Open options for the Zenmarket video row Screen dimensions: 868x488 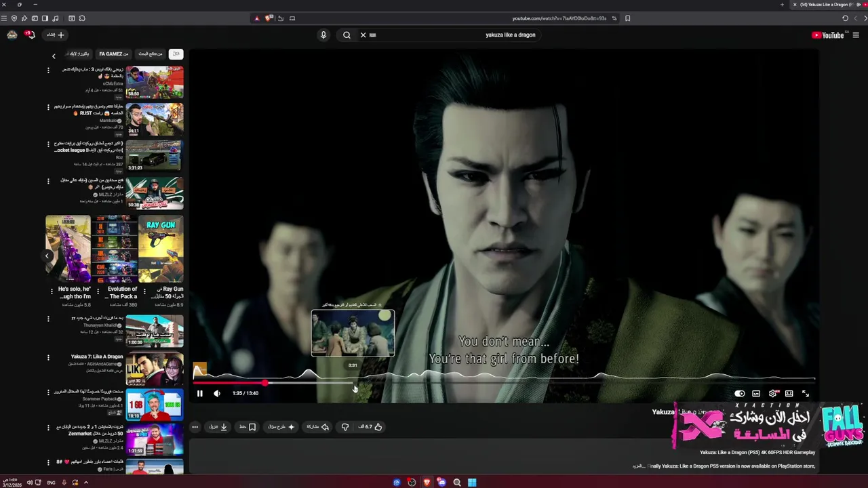(48, 428)
